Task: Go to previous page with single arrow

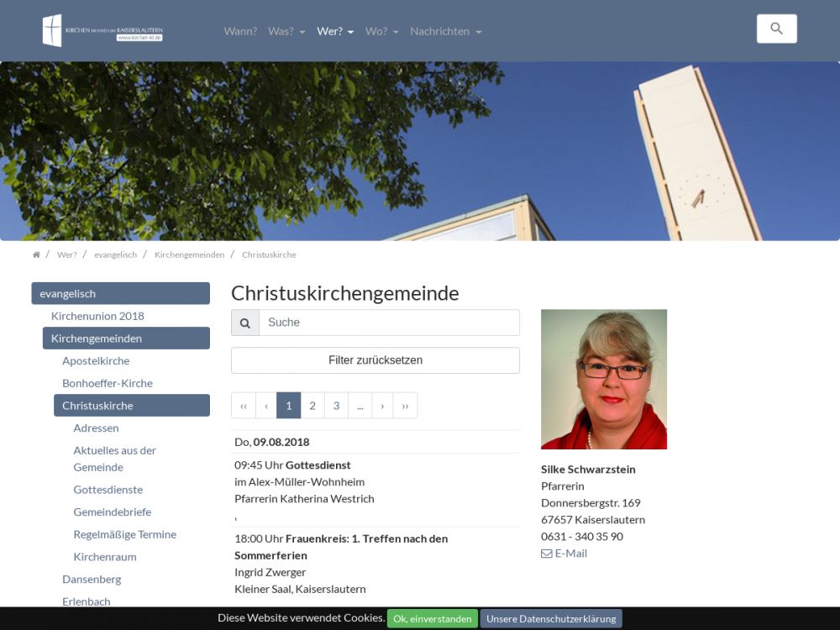Action: click(266, 406)
